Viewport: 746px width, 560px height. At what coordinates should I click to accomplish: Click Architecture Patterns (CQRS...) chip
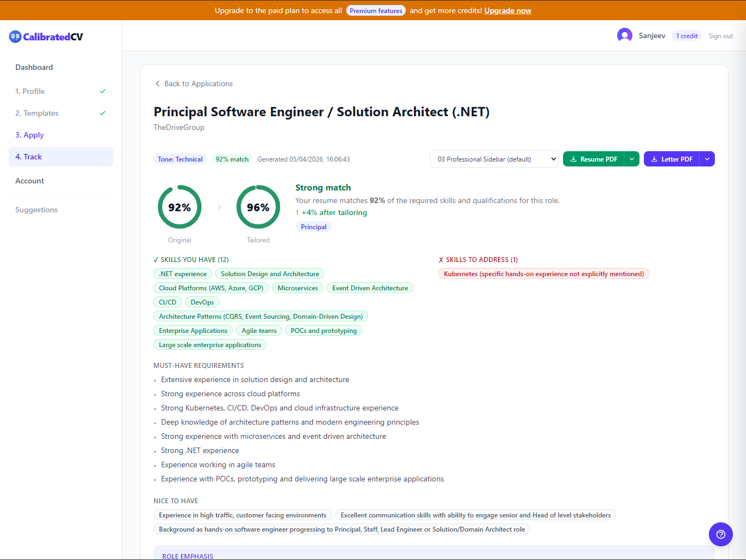click(260, 317)
